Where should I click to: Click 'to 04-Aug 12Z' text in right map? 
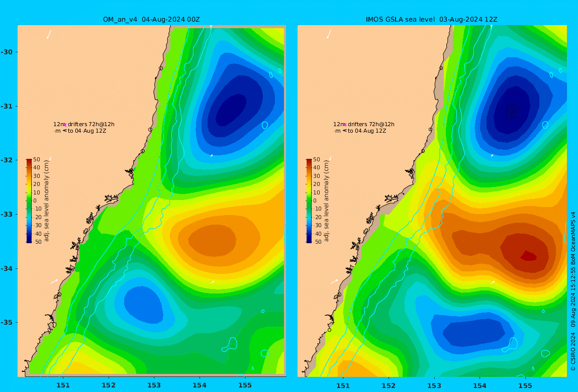coord(367,131)
